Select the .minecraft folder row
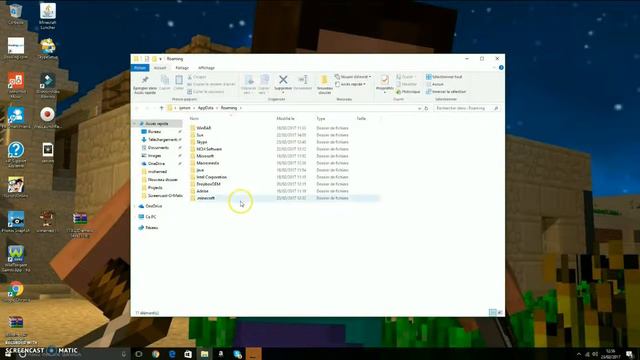The width and height of the screenshot is (640, 360). pyautogui.click(x=284, y=198)
